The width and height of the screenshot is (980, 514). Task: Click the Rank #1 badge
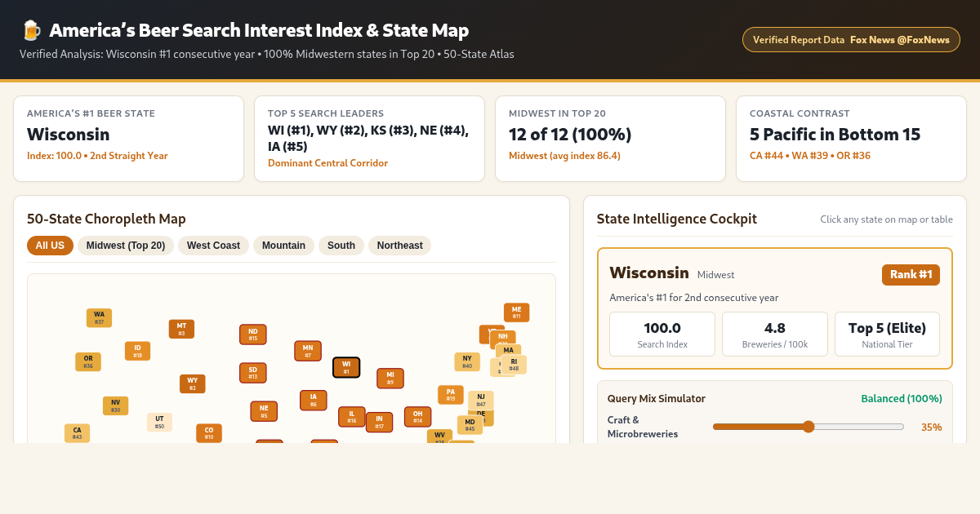(x=911, y=275)
